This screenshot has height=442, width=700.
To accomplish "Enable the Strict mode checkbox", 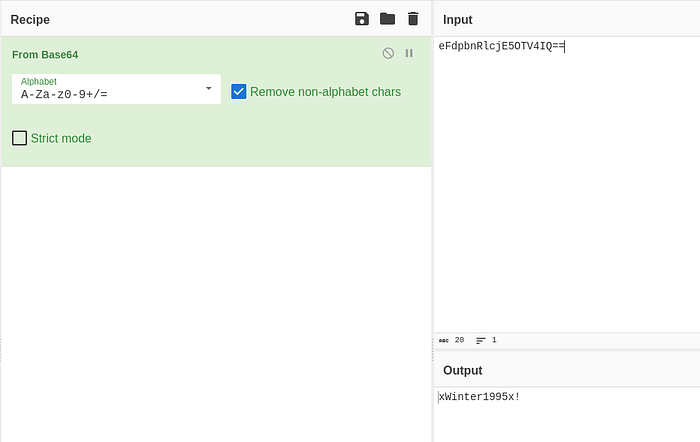I will pos(20,138).
